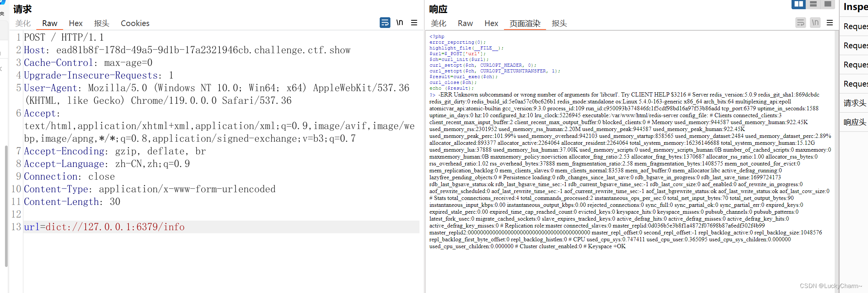The image size is (868, 293).
Task: Choose side-by-side split layout icon
Action: 798,4
